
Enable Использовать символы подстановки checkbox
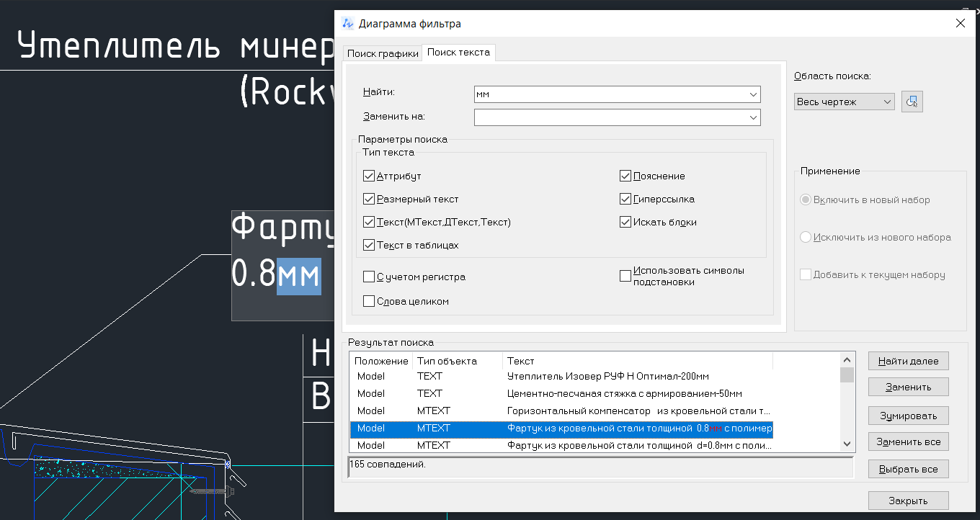[625, 276]
